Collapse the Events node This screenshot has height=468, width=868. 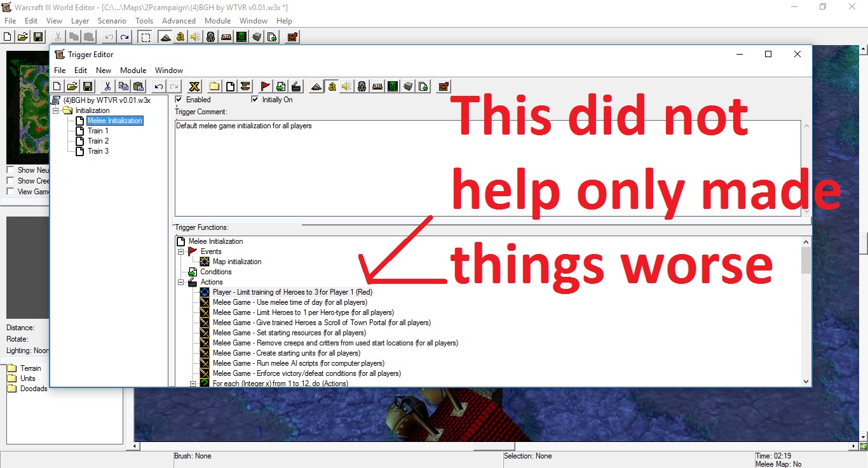tap(180, 251)
